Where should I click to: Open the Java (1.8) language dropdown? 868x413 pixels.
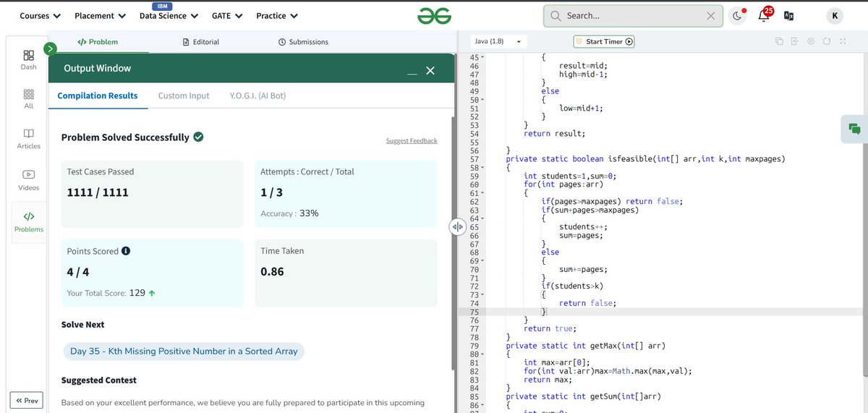[x=499, y=41]
